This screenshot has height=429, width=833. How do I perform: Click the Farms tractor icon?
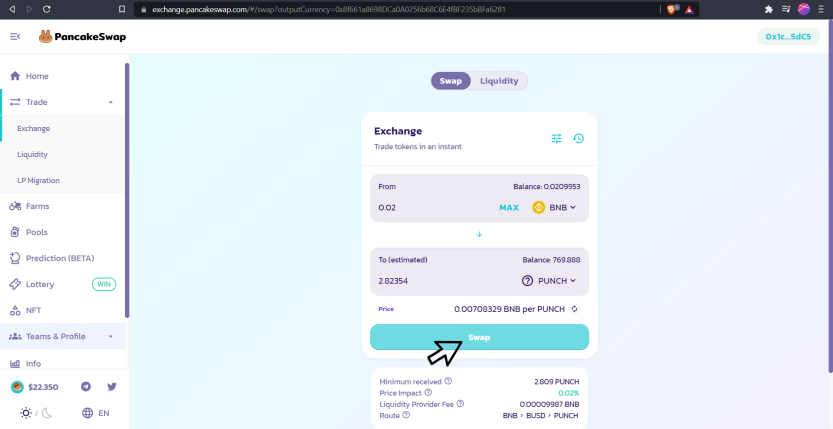15,206
